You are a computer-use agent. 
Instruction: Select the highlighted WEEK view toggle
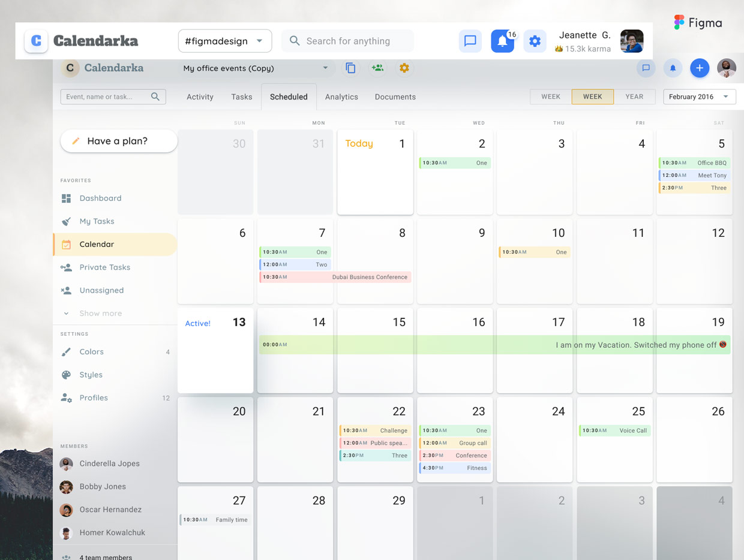tap(593, 97)
